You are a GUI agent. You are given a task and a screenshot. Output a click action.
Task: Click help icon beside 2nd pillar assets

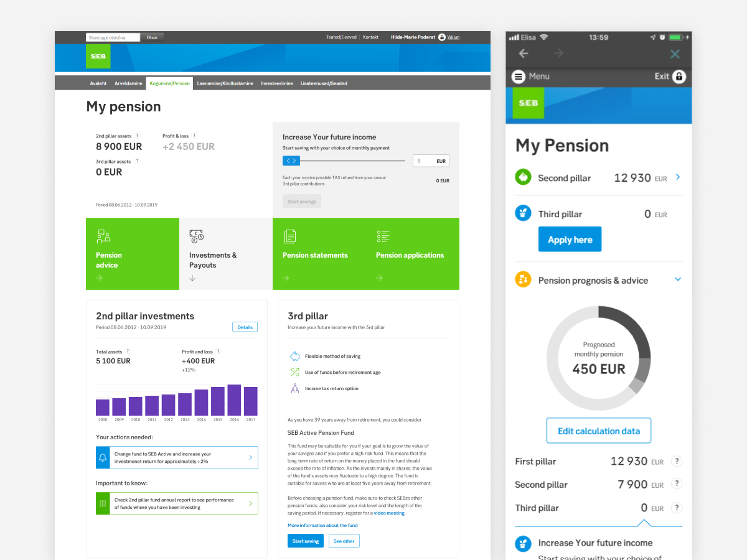[x=137, y=135]
